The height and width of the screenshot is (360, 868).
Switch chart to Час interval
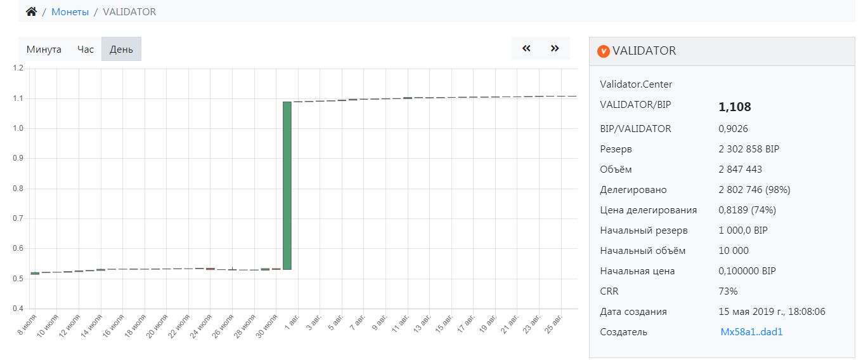click(x=86, y=49)
